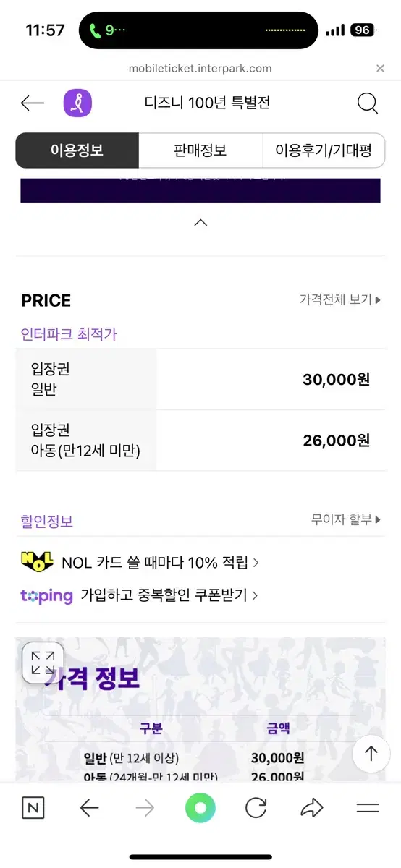Open the purple Interpark ticket logo
The image size is (401, 868).
77,103
